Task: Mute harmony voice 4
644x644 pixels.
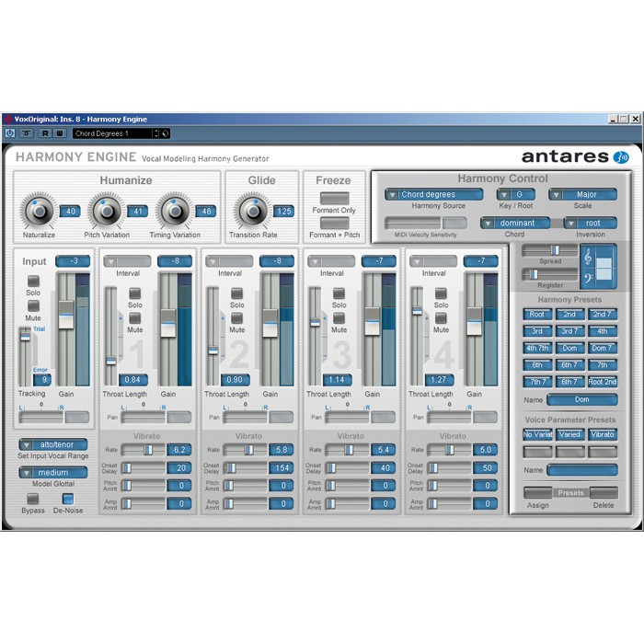Action: (441, 318)
